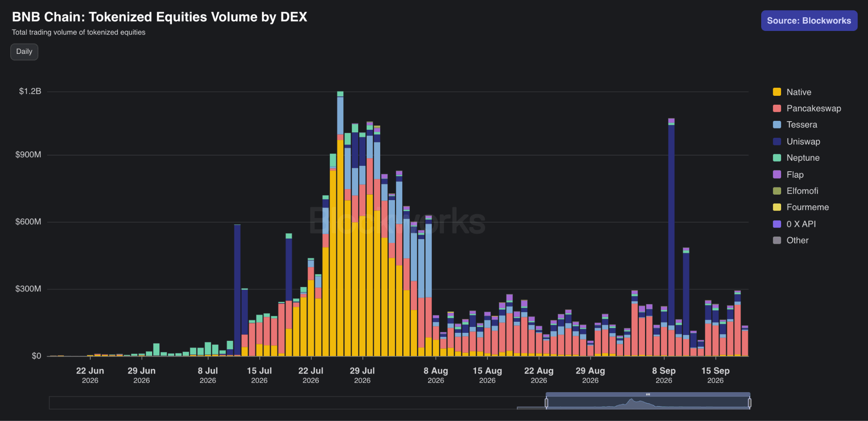Click the Native legend color swatch
The image size is (868, 421).
tap(777, 92)
